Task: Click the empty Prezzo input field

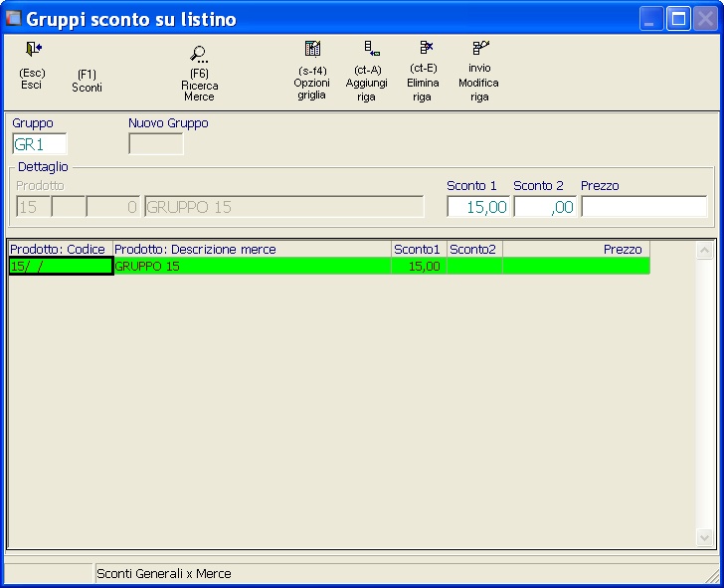Action: 643,207
